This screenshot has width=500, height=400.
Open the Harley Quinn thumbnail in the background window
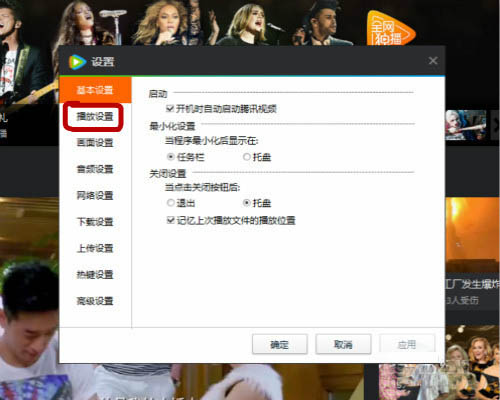coord(466,125)
